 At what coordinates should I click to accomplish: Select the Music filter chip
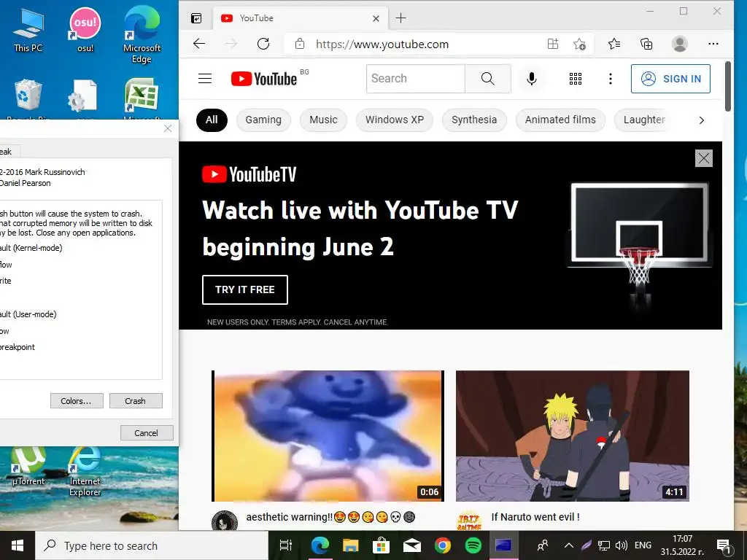tap(323, 120)
